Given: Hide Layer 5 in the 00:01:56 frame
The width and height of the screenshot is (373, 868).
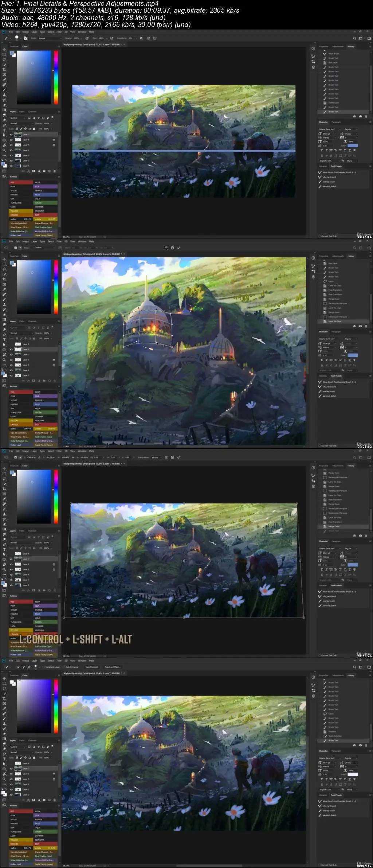Looking at the screenshot, I should [x=11, y=145].
